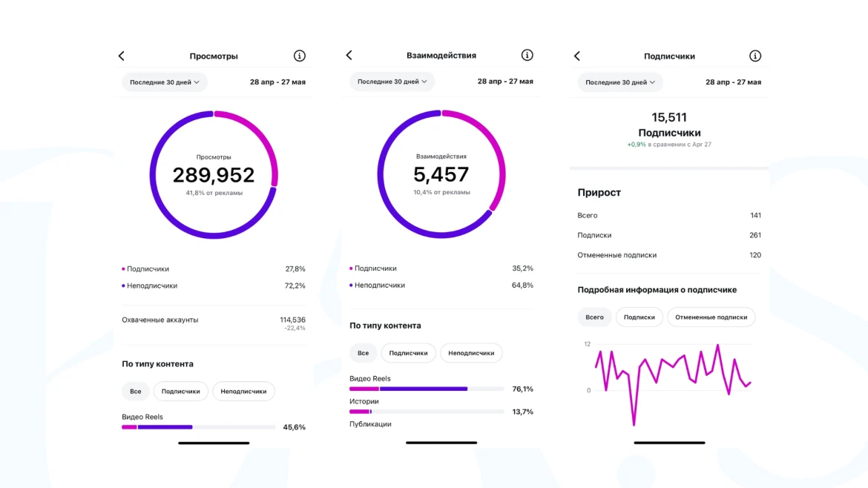Click the 35,2% Подписчики value under Взаимодействия
The image size is (868, 488).
(x=522, y=268)
